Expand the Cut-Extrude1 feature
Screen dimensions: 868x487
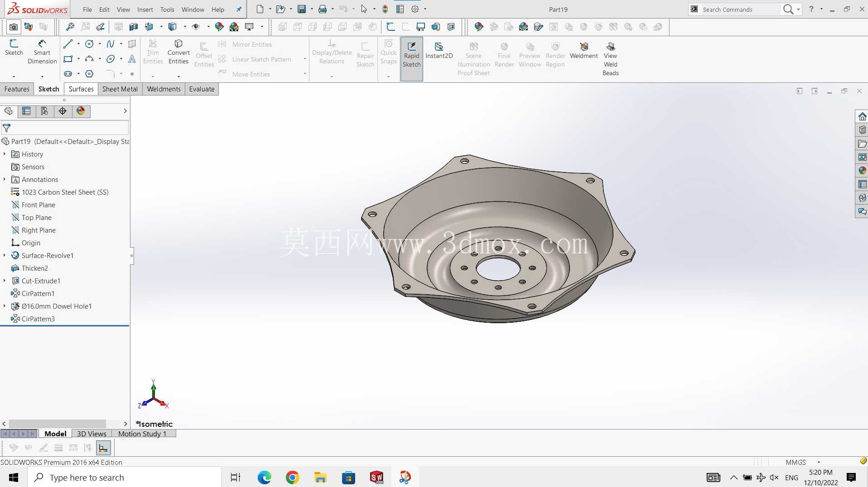pos(5,281)
